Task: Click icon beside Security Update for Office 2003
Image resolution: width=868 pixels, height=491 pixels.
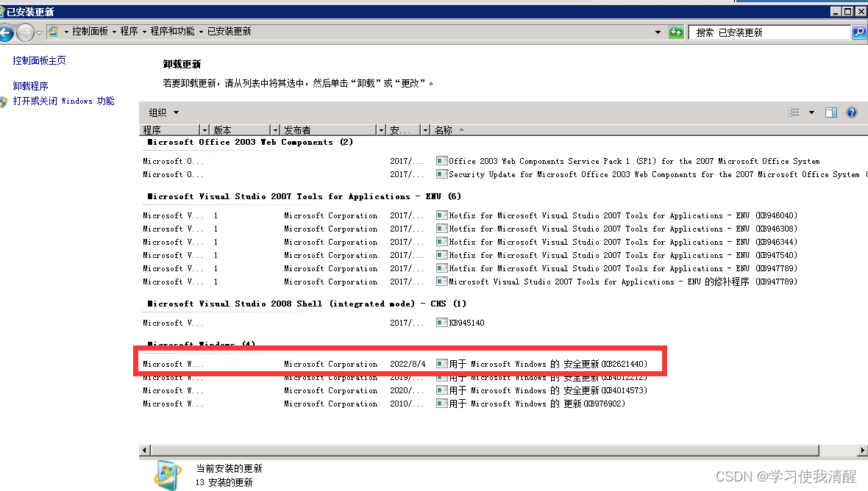Action: [441, 174]
